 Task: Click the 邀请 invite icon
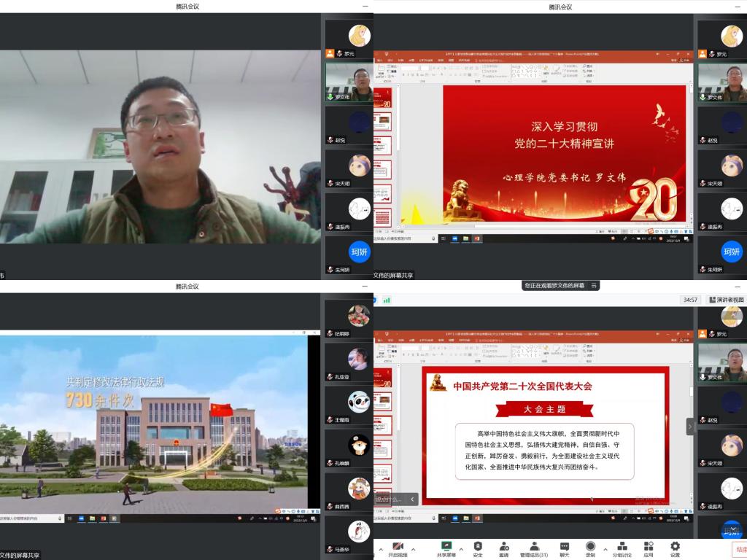click(x=504, y=546)
